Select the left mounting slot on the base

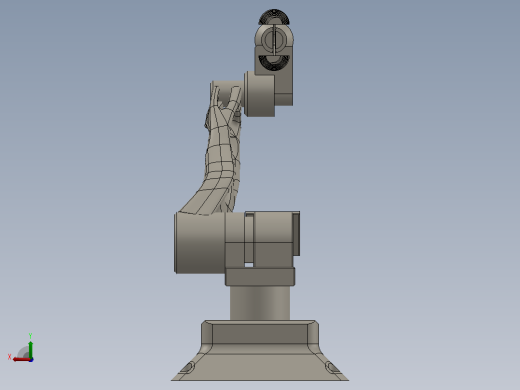click(x=188, y=368)
